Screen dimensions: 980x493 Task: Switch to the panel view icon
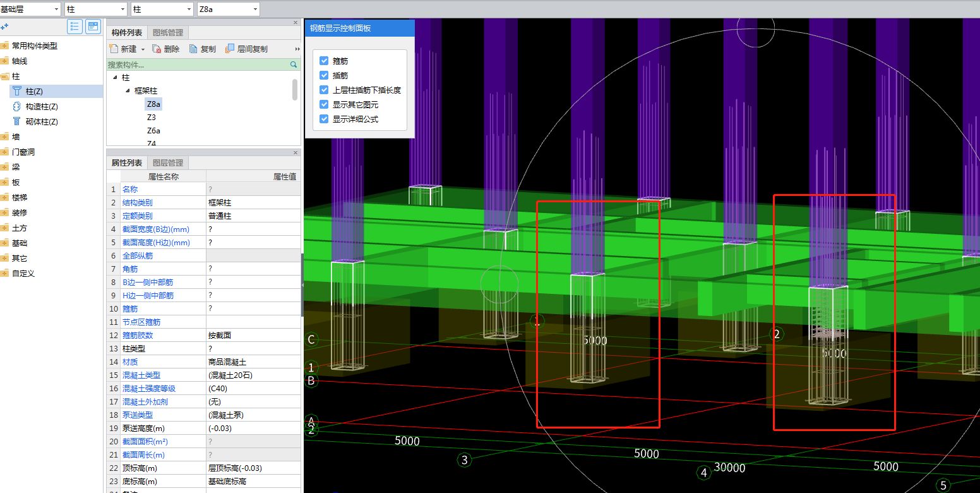pos(93,27)
